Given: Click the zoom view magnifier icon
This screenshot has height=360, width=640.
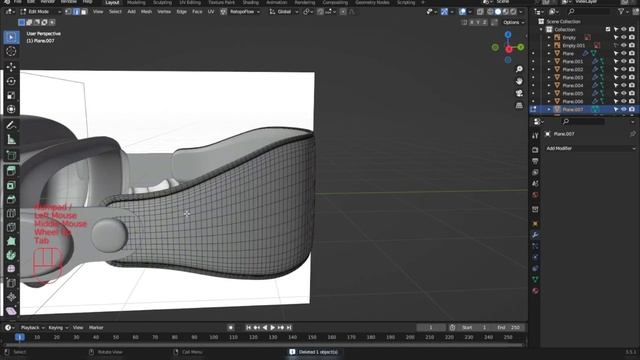Looking at the screenshot, I should tap(519, 69).
